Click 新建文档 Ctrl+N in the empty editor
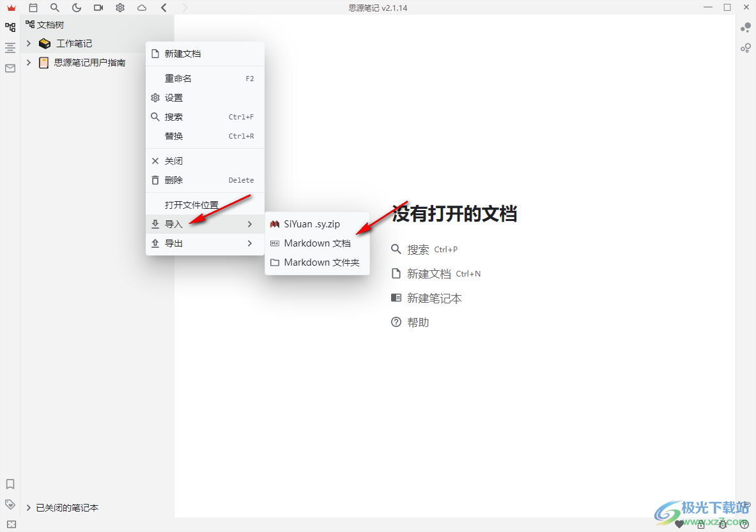 pyautogui.click(x=436, y=274)
